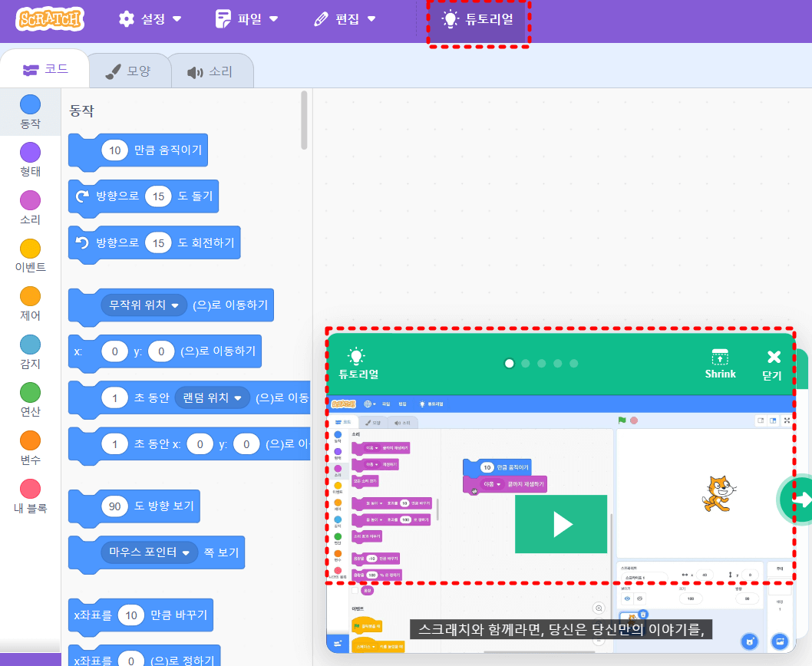Click the 파일 dropdown arrow
This screenshot has width=812, height=666.
coord(273,19)
